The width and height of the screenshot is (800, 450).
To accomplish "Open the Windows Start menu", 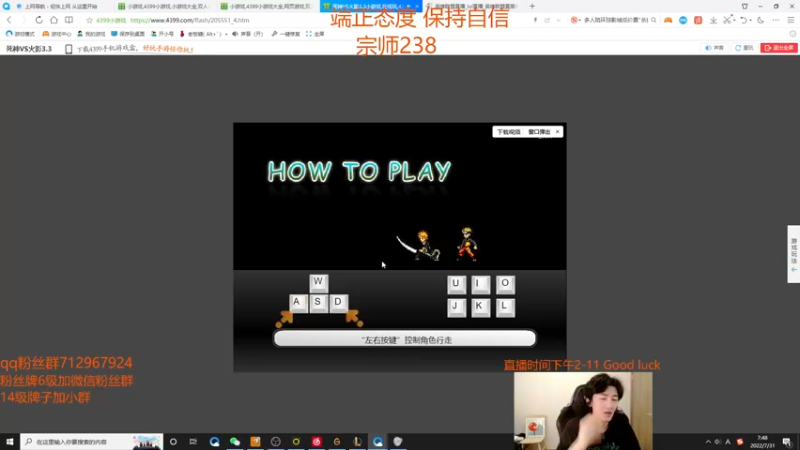I will [10, 442].
